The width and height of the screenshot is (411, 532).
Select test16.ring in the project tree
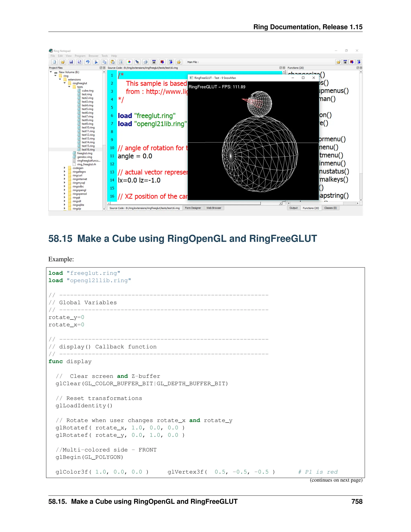point(88,150)
